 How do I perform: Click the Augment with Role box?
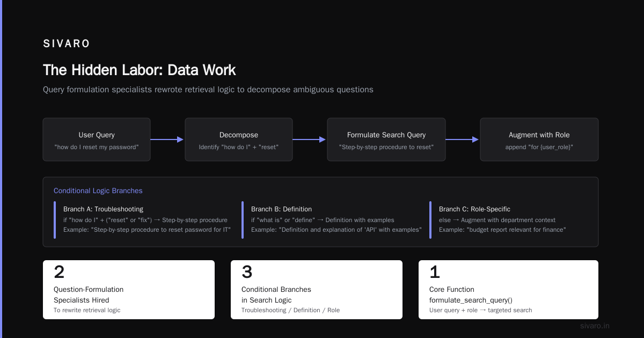pos(539,139)
